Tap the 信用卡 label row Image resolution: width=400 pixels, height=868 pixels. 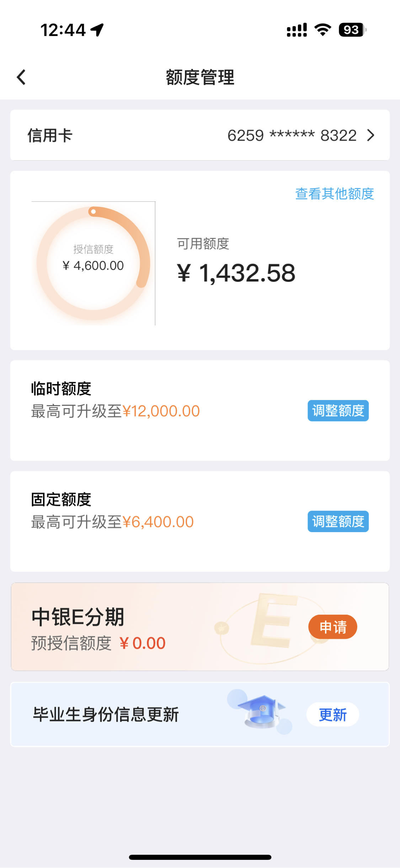pyautogui.click(x=200, y=135)
